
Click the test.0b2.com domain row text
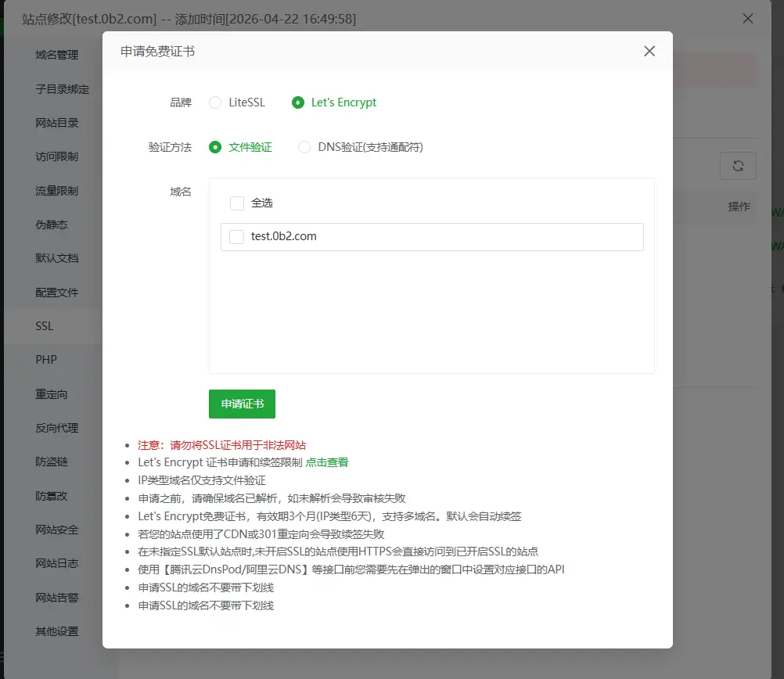click(283, 236)
